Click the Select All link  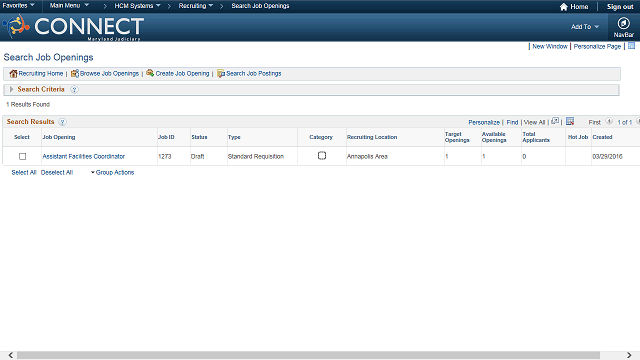click(24, 172)
